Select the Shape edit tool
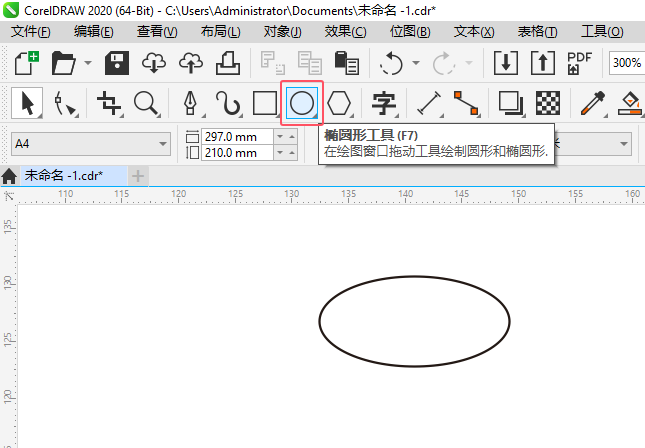This screenshot has width=645, height=448. coord(65,103)
